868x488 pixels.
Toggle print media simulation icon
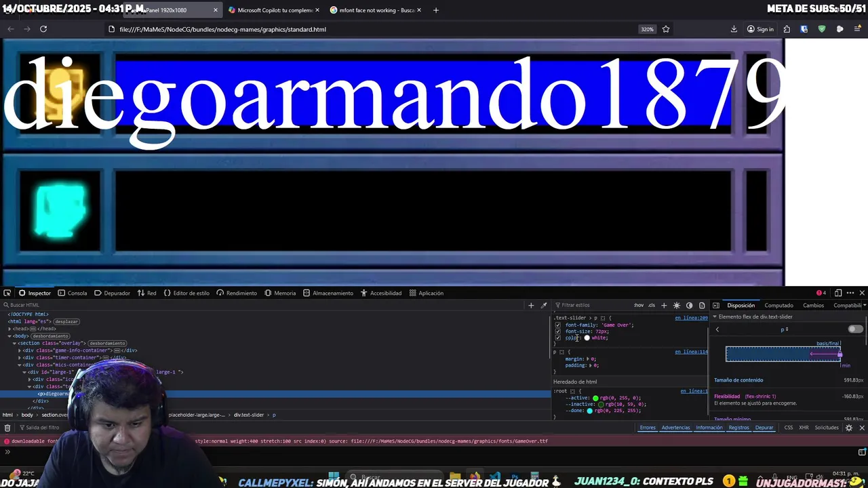(701, 305)
